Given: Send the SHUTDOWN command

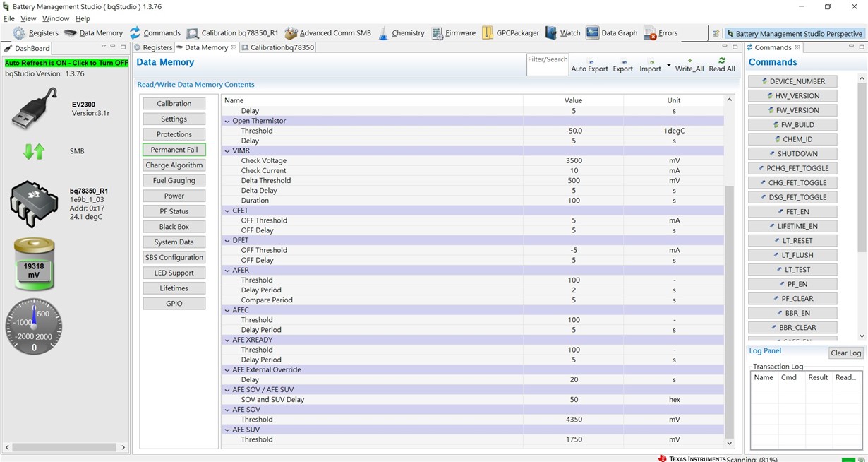Looking at the screenshot, I should [792, 153].
